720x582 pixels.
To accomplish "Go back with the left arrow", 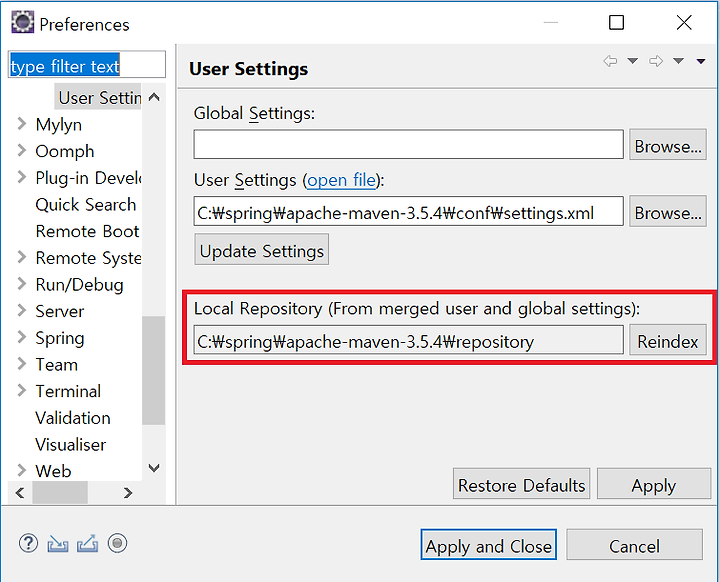I will click(x=610, y=61).
